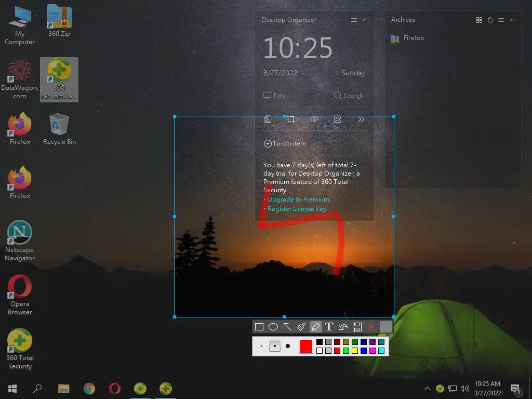The image size is (532, 399).
Task: Open the volume control in tray
Action: 465,389
